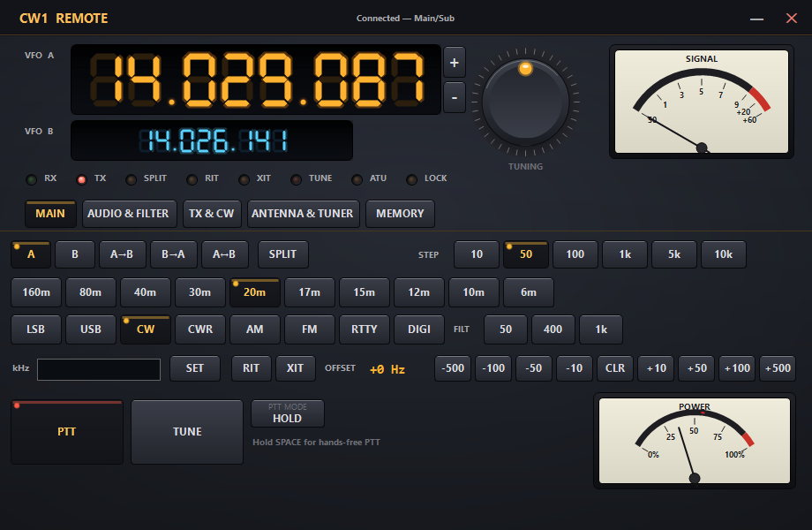
Task: Click the TUNING knob
Action: 525,102
